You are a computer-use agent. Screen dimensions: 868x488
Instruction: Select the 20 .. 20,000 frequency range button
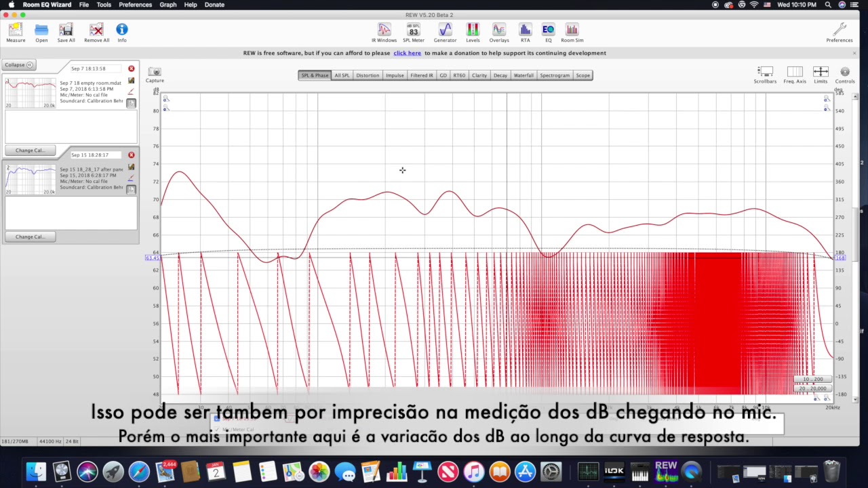tap(812, 388)
